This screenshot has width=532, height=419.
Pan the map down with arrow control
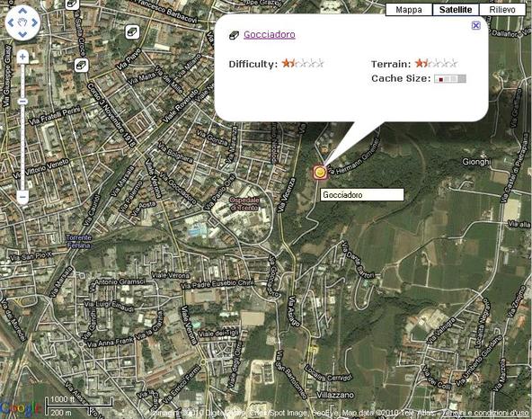(x=22, y=34)
